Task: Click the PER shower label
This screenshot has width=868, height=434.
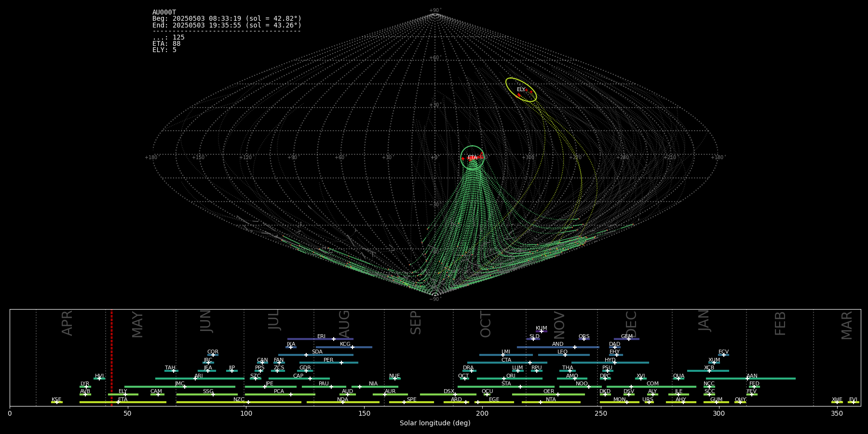Action: (x=328, y=360)
